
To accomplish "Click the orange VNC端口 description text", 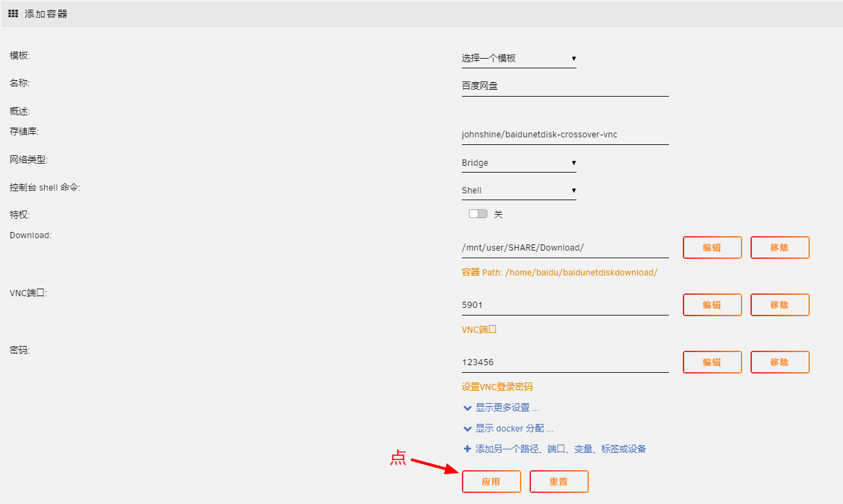I will (479, 330).
